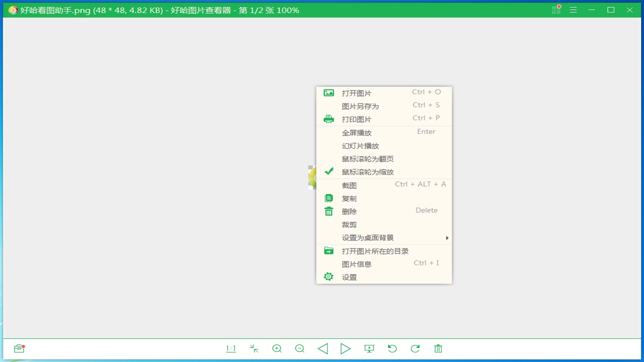
Task: Zoom in using the magnifier plus icon
Action: [277, 348]
